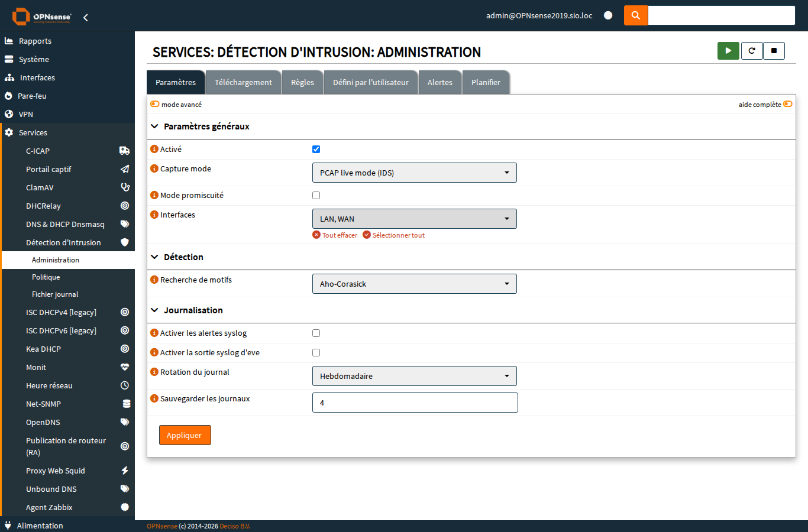Check Activer la sortie syslog d'eve
The image size is (808, 532).
316,353
